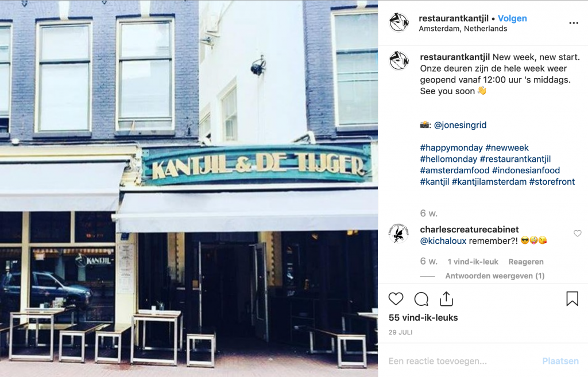Open the @kichaloux mention in comment
The width and height of the screenshot is (588, 377).
point(443,241)
